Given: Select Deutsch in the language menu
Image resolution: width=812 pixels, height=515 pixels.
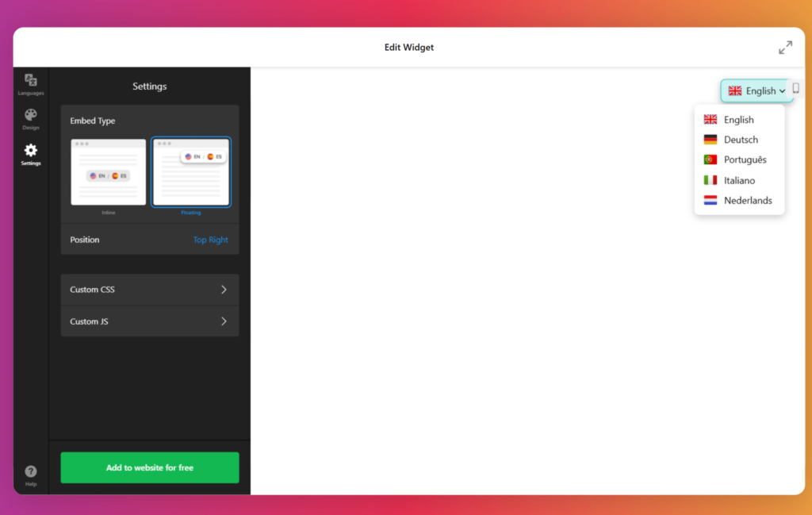Looking at the screenshot, I should pyautogui.click(x=741, y=140).
